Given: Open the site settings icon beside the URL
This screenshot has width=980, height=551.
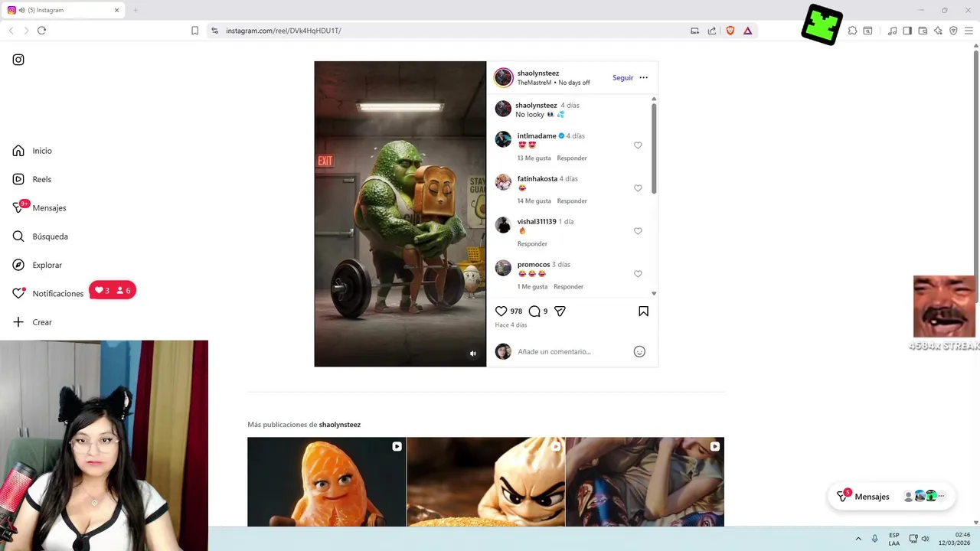Looking at the screenshot, I should (214, 31).
